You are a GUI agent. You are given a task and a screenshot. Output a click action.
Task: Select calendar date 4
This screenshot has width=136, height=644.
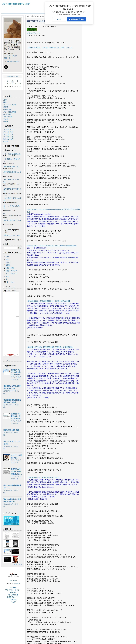12,82
